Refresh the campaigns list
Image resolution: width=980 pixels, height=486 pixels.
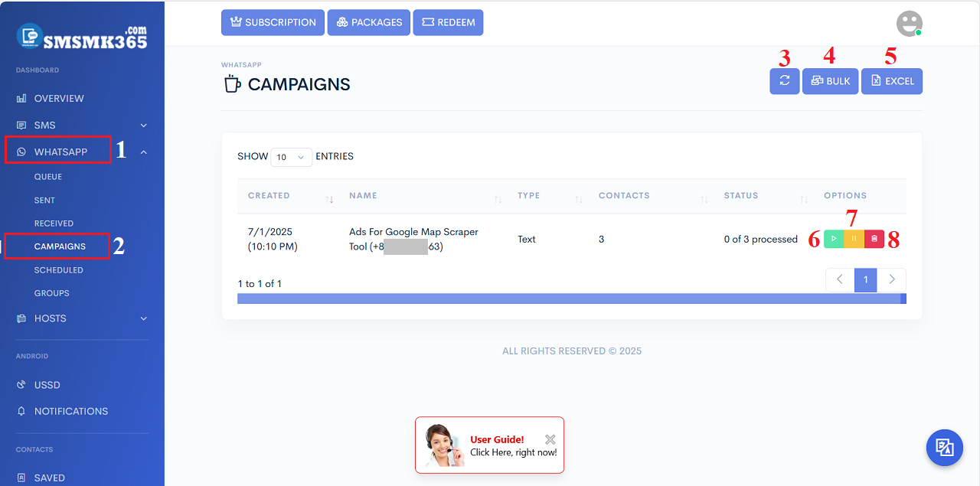[785, 81]
